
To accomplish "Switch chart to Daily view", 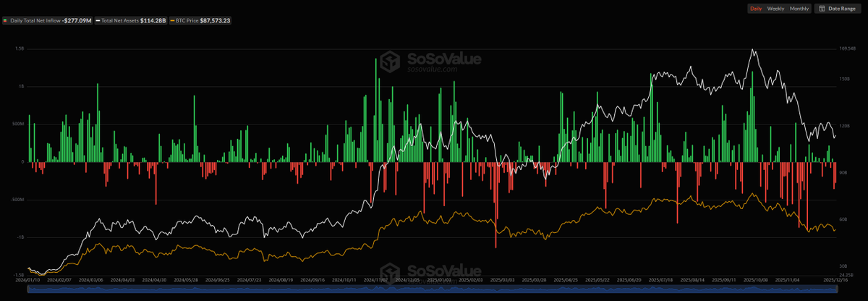I will 755,9.
